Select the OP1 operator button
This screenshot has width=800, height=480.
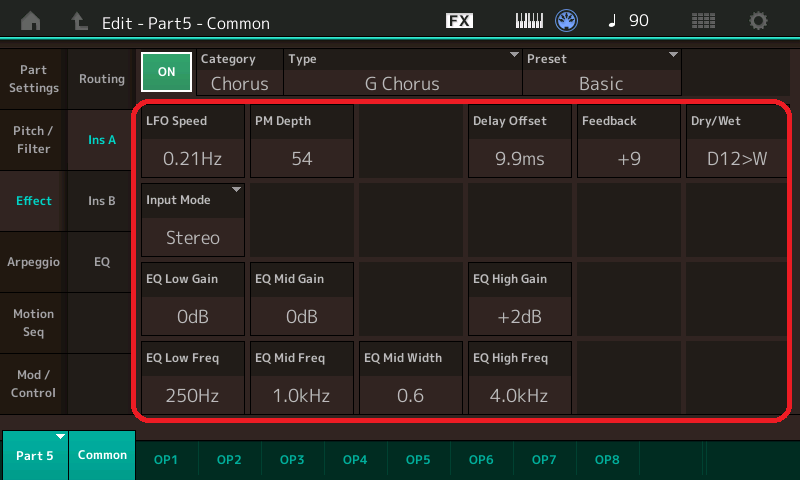pos(166,459)
